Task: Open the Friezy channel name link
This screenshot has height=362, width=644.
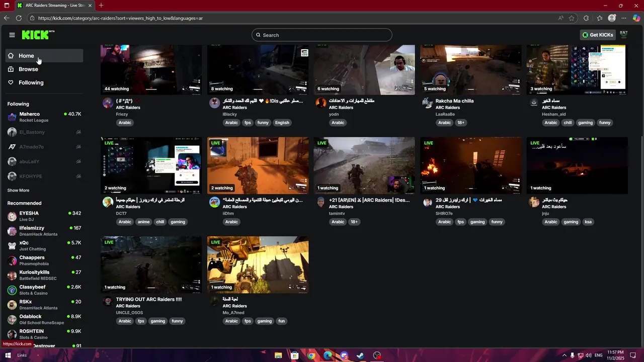Action: 122,114
